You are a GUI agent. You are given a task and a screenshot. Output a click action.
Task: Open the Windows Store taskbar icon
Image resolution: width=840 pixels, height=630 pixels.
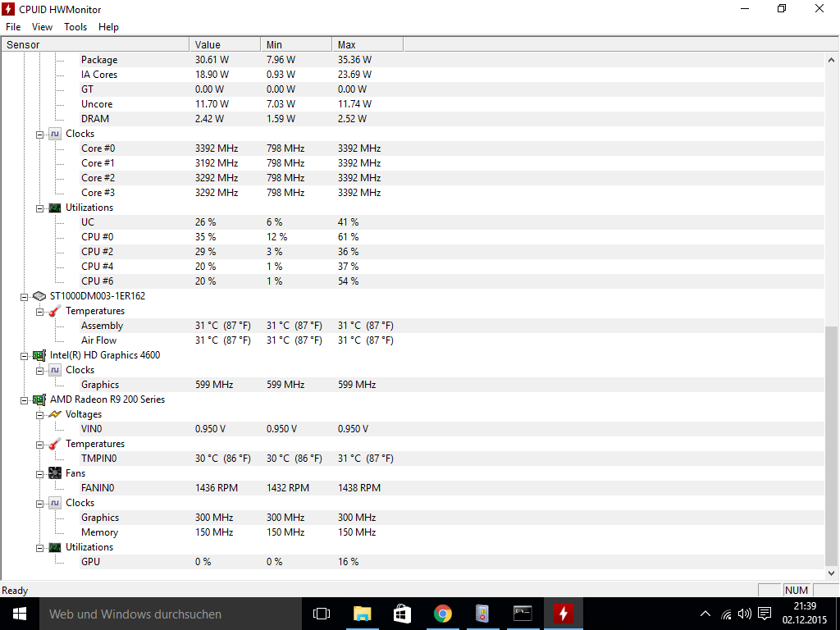coord(402,614)
